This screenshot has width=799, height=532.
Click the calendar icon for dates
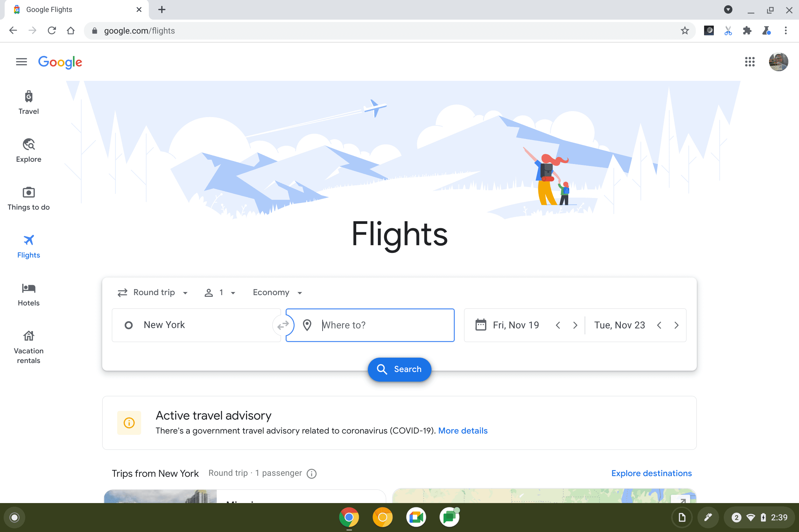[479, 325]
